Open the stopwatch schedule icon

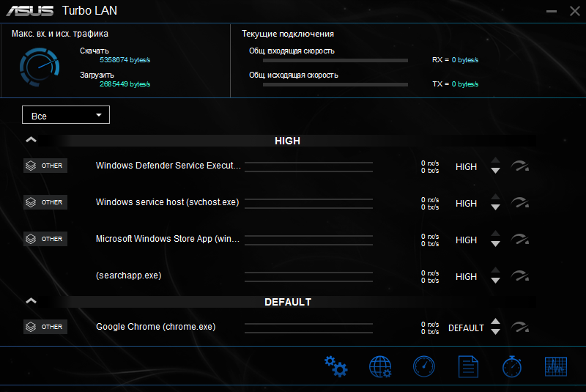[x=512, y=366]
